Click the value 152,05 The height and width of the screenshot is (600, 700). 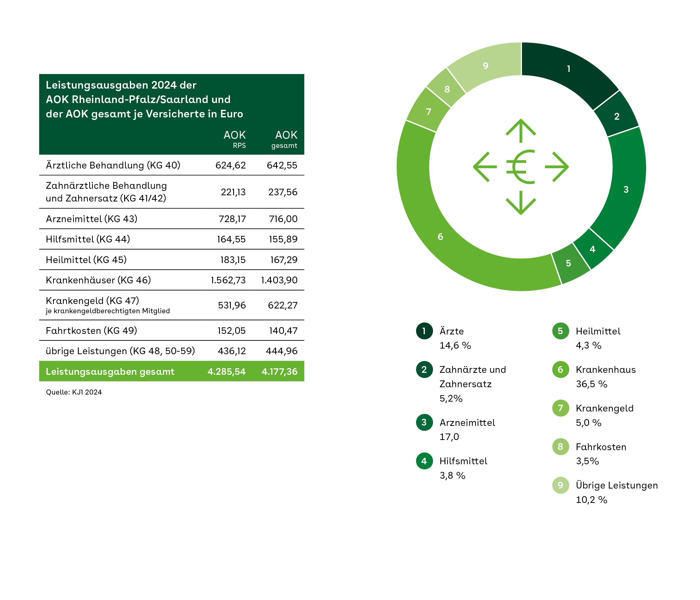point(231,330)
